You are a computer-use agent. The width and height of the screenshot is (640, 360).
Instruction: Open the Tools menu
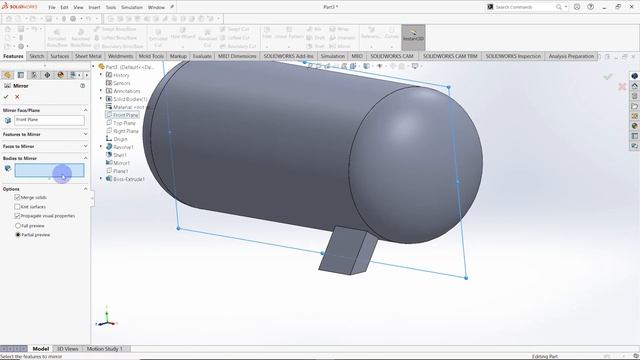tap(111, 7)
